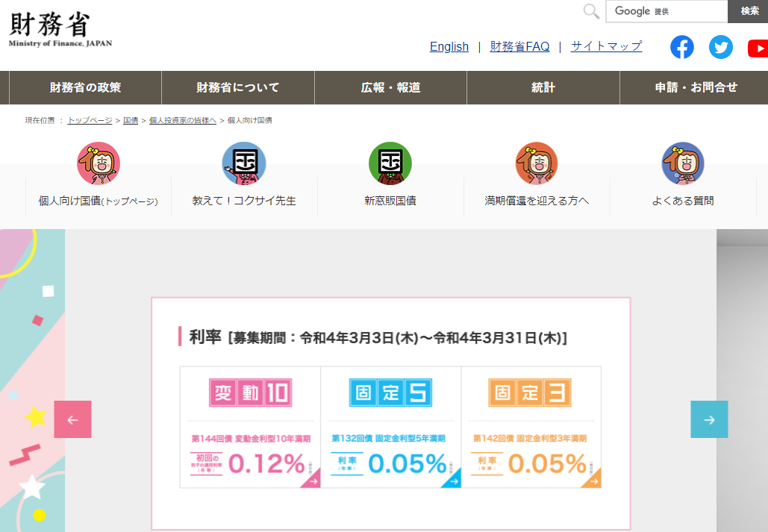Viewport: 768px width, 532px height.
Task: Click 第142回債 固定金利型3年満期 text
Action: tap(529, 439)
